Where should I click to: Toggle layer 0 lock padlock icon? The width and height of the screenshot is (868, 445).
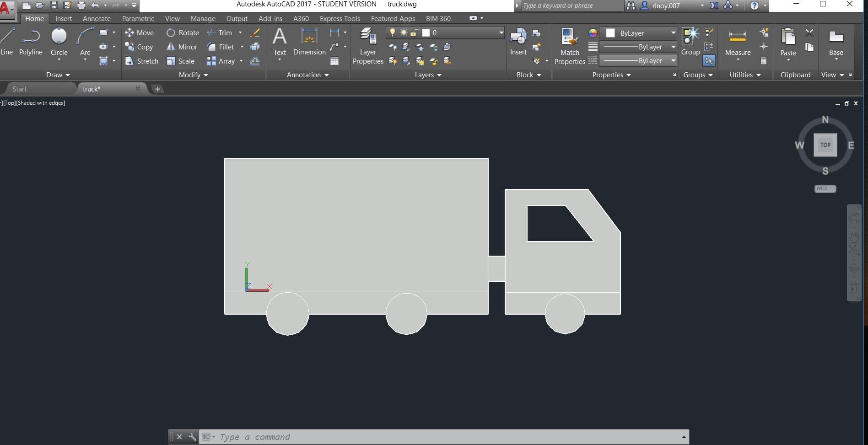tap(414, 32)
